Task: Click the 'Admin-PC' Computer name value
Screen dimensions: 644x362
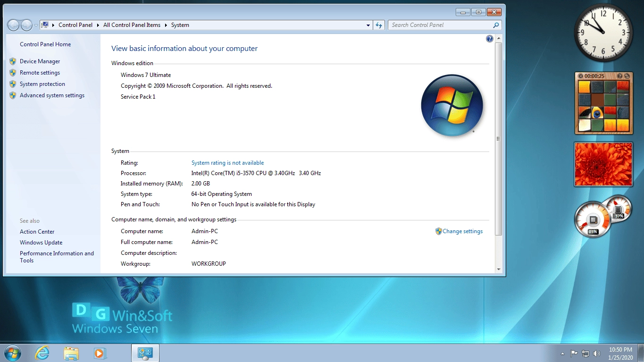Action: [205, 231]
